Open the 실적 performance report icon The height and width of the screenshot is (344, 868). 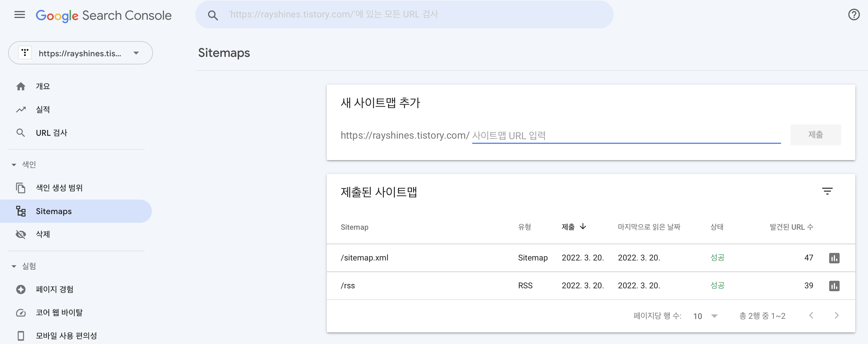[x=21, y=109]
